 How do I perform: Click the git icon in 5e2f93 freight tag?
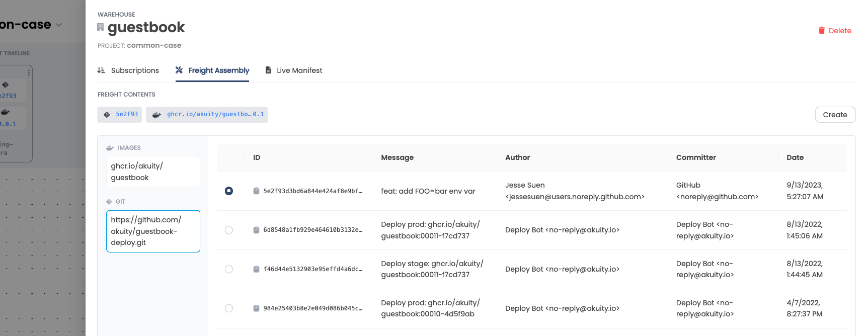(107, 115)
